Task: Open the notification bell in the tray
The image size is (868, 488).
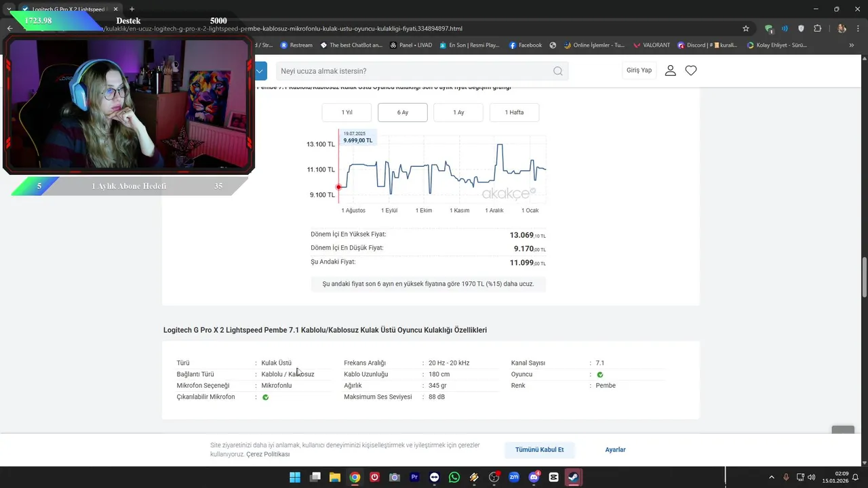Action: pyautogui.click(x=855, y=477)
